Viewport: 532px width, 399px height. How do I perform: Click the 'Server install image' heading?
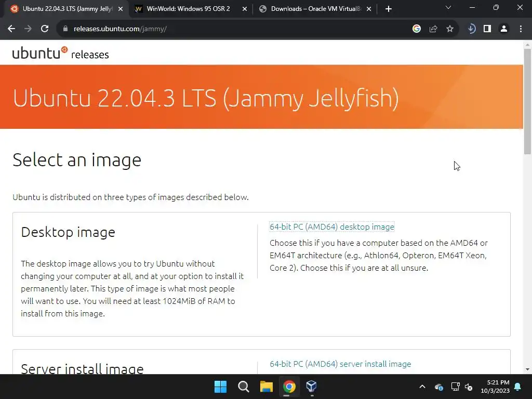[x=83, y=368]
